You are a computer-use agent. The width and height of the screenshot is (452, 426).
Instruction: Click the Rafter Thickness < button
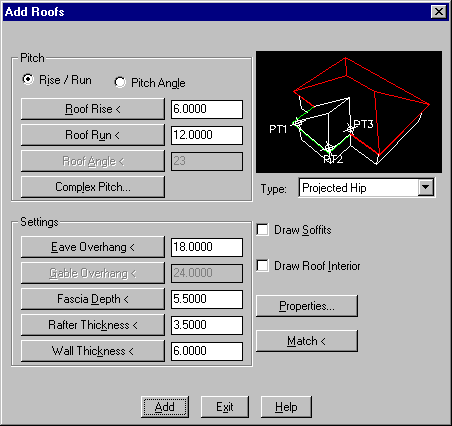(93, 325)
